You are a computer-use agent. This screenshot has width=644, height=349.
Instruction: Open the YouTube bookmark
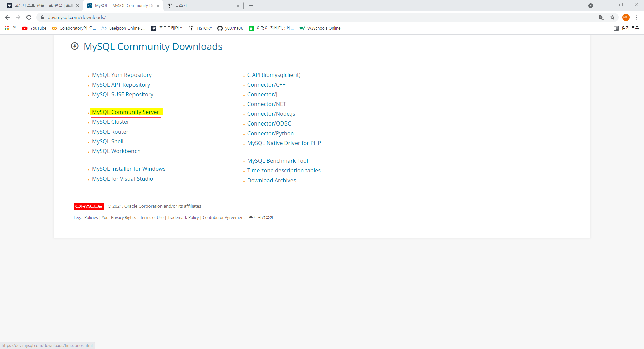click(x=34, y=28)
